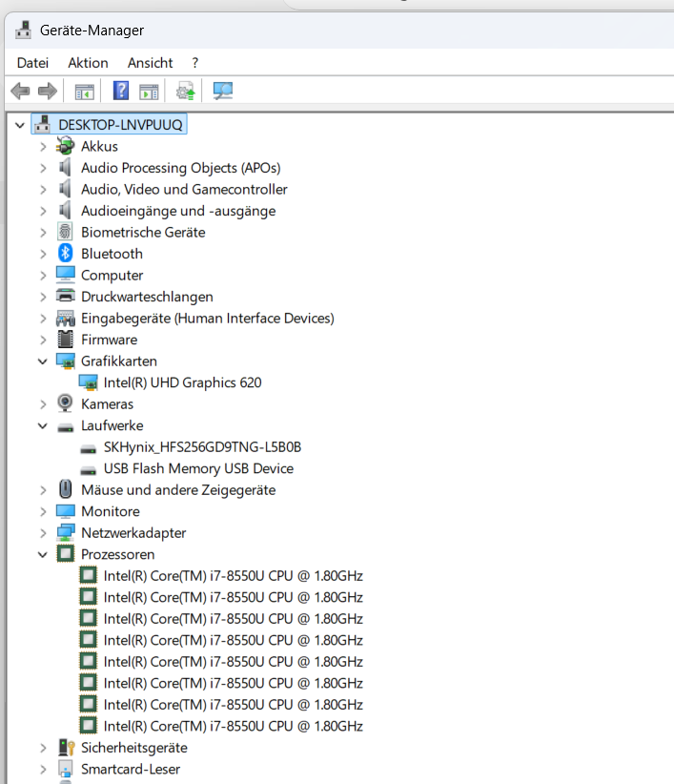Viewport: 674px width, 784px height.
Task: Expand Audio, Video und Gamecontroller
Action: [43, 190]
